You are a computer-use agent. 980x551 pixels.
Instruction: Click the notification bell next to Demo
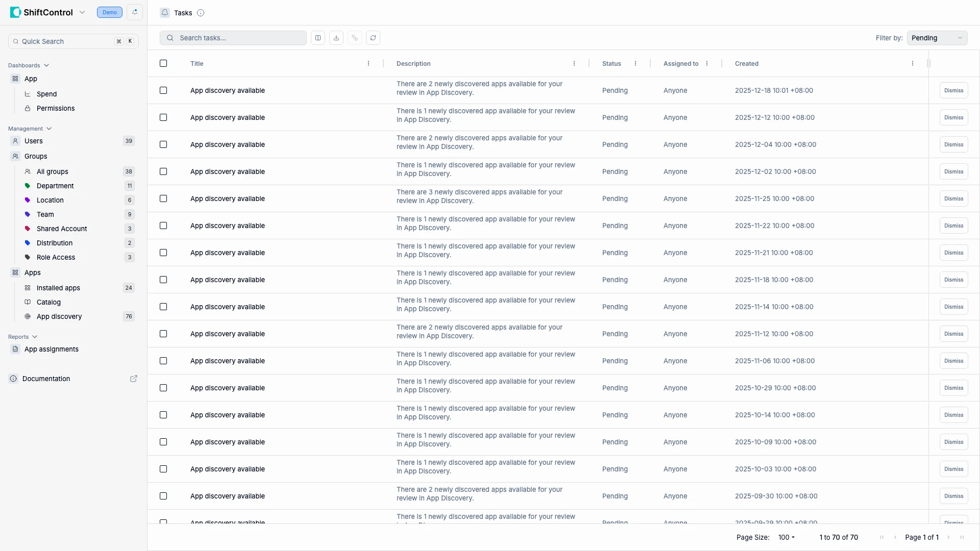pos(135,12)
